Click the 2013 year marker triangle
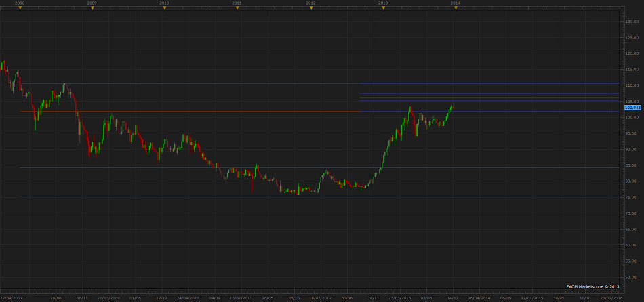 (x=382, y=7)
